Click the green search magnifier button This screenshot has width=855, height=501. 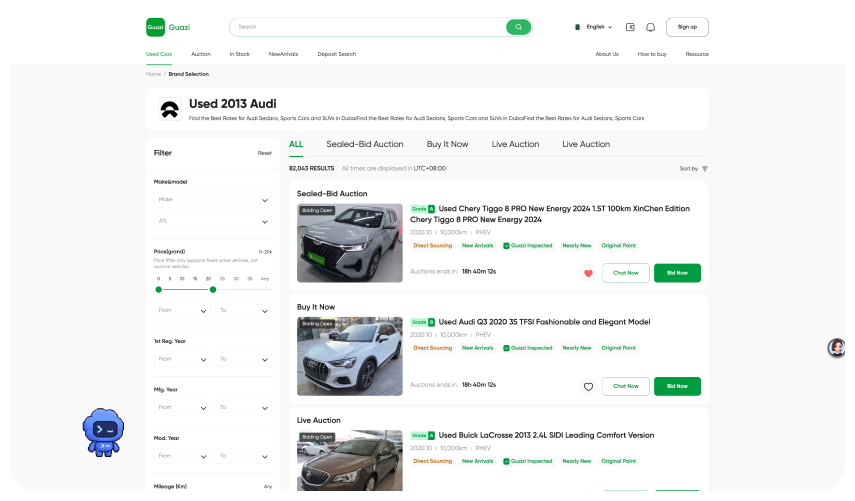coord(518,27)
